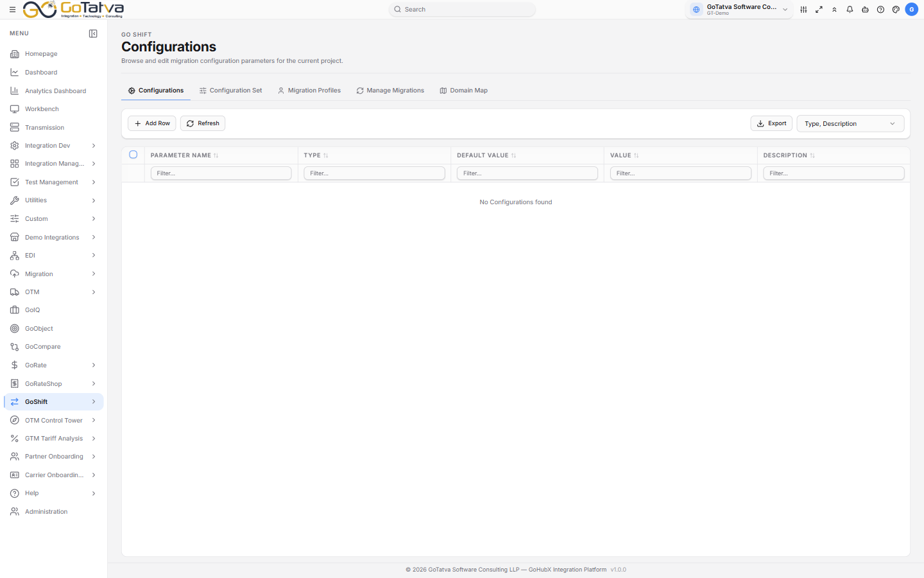This screenshot has height=578, width=924.
Task: Expand the Demo Integrations submenu
Action: pos(94,238)
